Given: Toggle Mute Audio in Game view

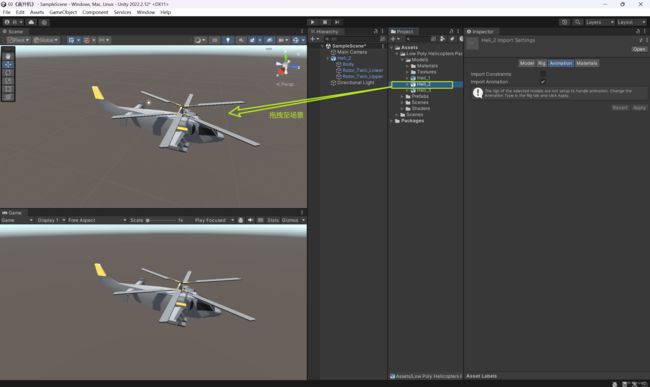Looking at the screenshot, I should coord(250,220).
